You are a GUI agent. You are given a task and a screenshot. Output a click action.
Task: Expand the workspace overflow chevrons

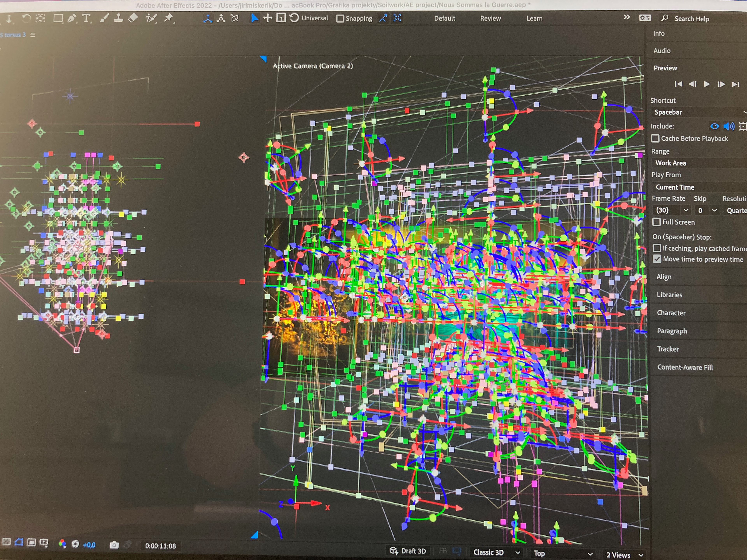[626, 17]
